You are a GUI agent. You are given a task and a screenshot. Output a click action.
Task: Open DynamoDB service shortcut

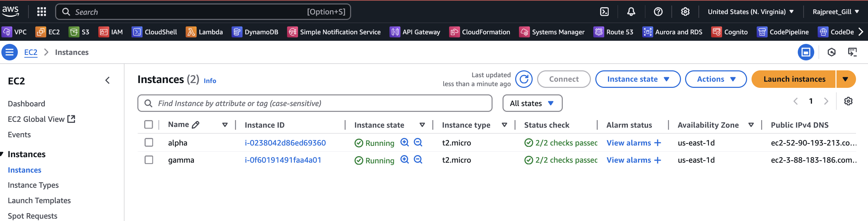[x=255, y=32]
